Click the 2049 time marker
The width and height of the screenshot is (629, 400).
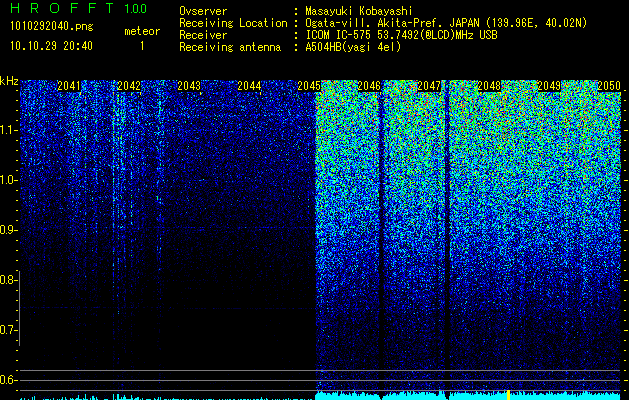coord(549,86)
